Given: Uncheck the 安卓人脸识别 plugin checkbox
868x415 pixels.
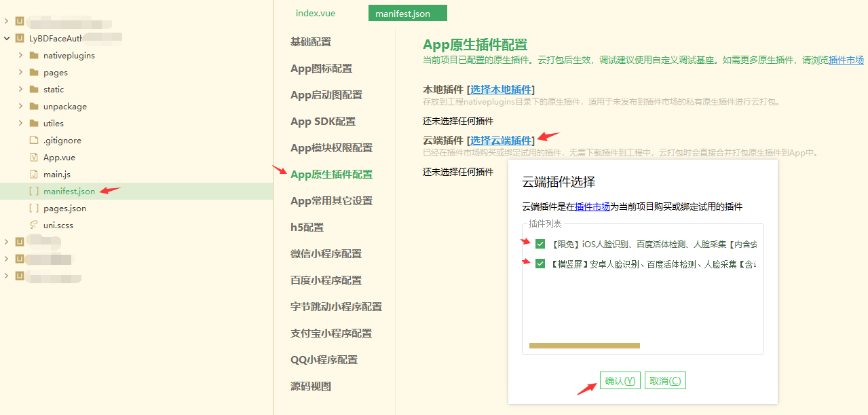Looking at the screenshot, I should (x=540, y=263).
